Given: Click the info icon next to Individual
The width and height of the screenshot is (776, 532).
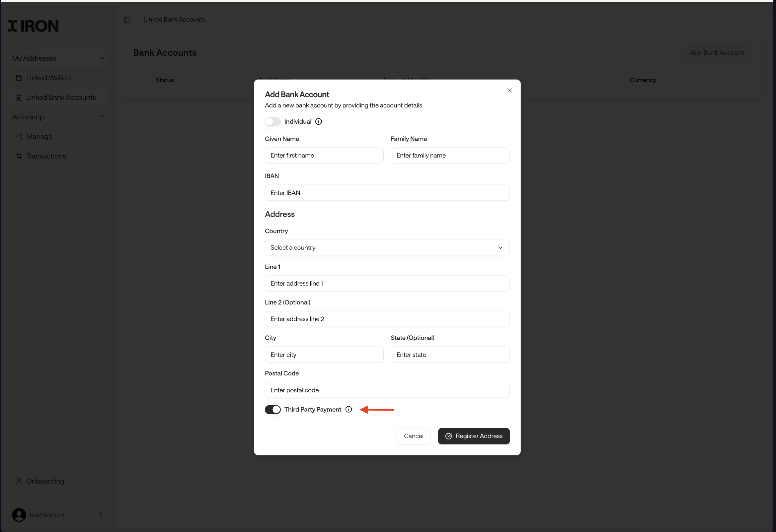Looking at the screenshot, I should 319,121.
